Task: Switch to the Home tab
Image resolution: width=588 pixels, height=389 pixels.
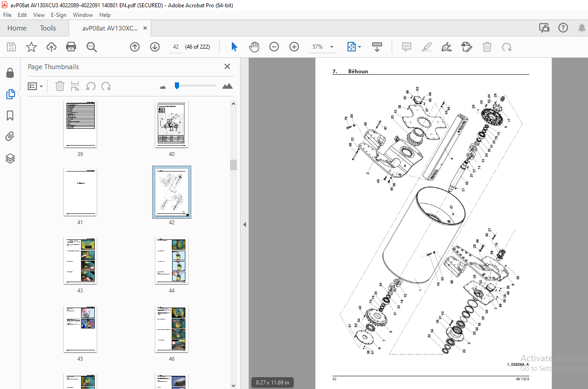Action: pyautogui.click(x=17, y=28)
